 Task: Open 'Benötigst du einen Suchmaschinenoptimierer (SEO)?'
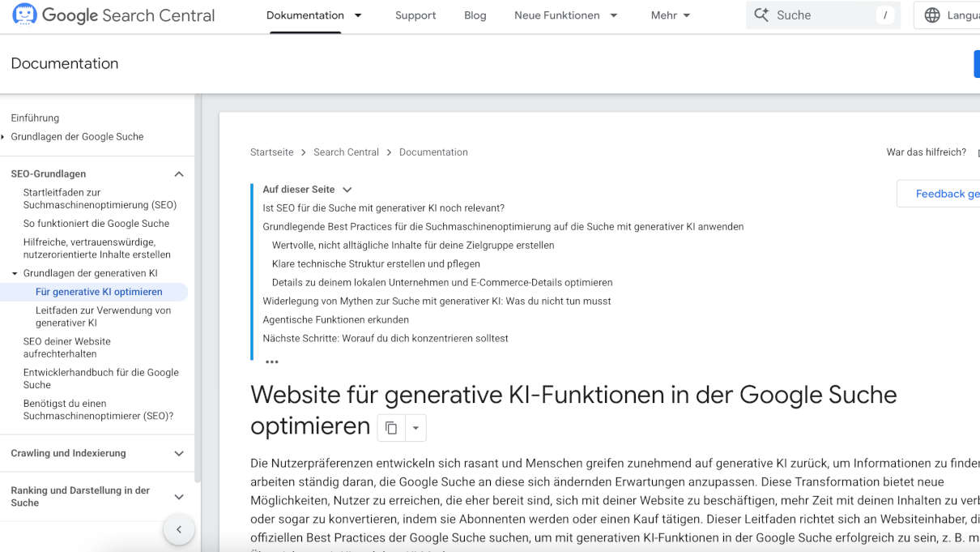pyautogui.click(x=98, y=409)
